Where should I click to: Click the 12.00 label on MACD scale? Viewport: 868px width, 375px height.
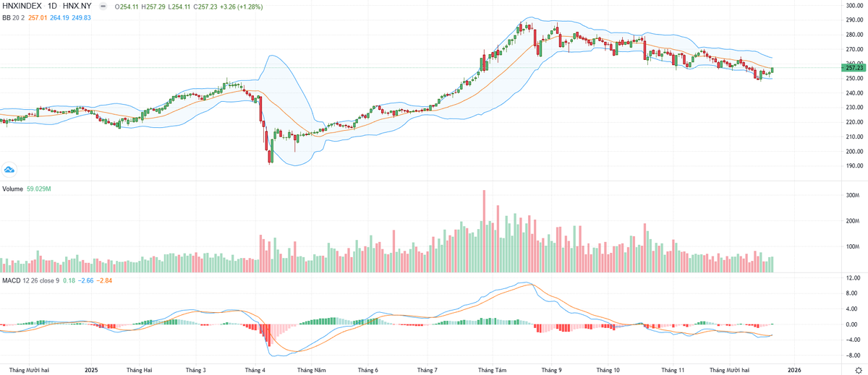[853, 278]
